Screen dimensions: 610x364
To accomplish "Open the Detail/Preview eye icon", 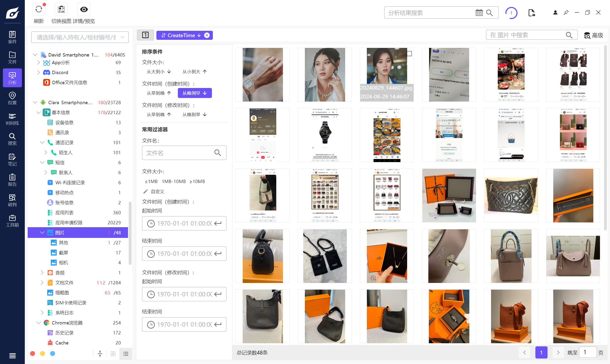I will (84, 10).
